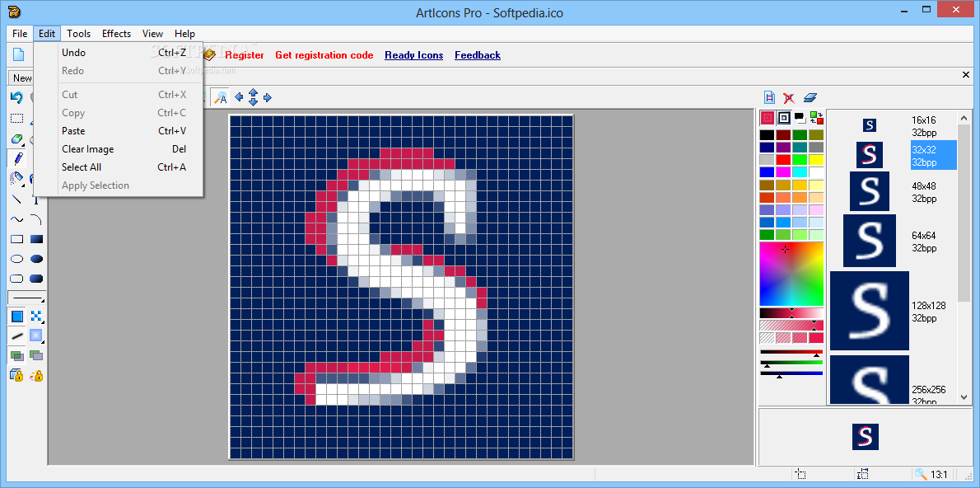Screen dimensions: 980x488
Task: Select the rectangular selection tool
Action: pos(16,118)
